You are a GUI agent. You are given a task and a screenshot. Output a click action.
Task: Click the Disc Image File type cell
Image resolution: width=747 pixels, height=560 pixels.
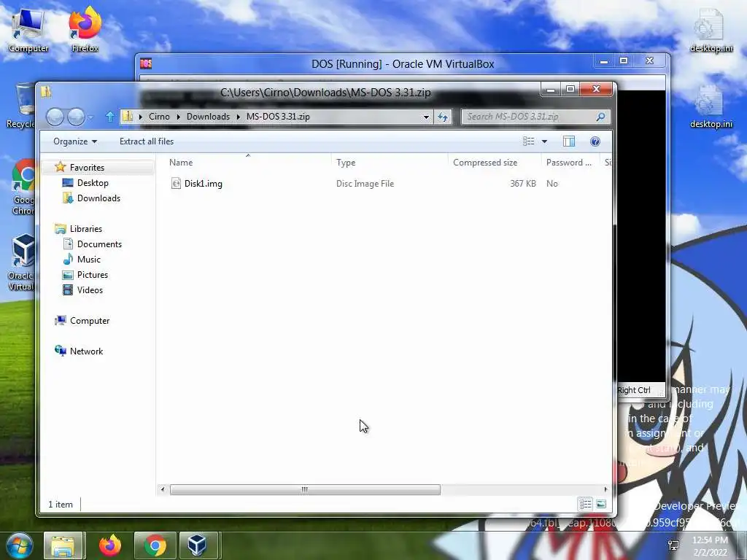tap(365, 184)
